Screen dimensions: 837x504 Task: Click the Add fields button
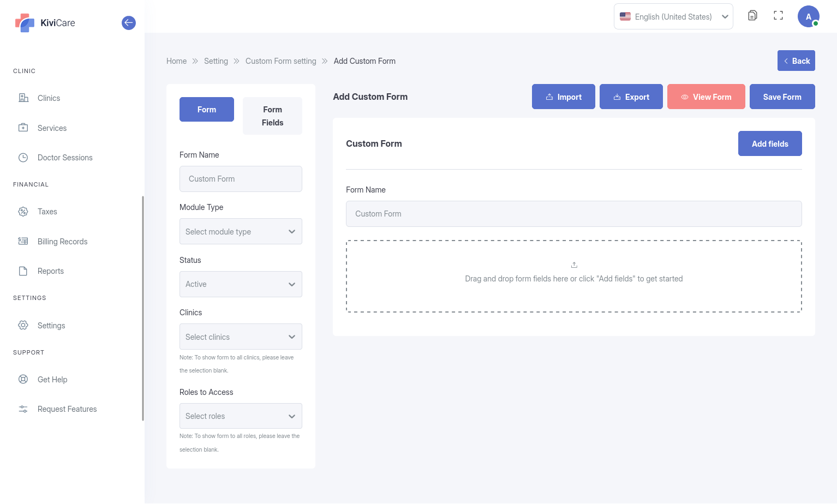[770, 143]
